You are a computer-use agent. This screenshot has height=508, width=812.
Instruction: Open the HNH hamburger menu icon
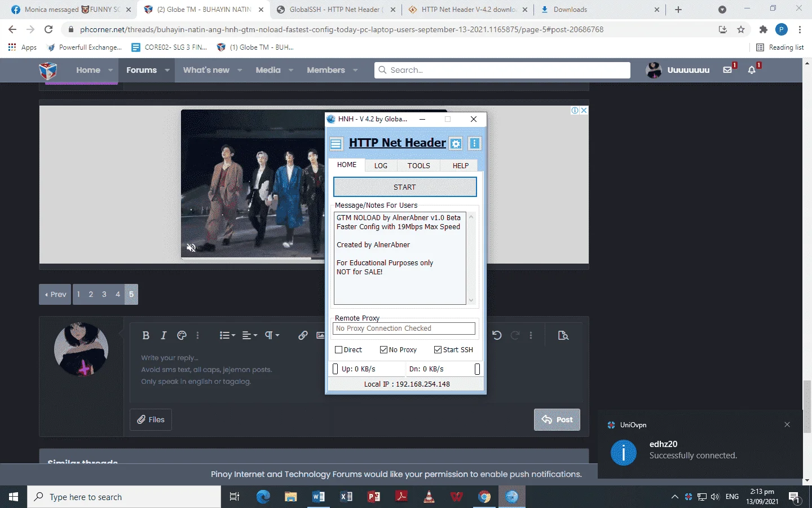coord(336,143)
